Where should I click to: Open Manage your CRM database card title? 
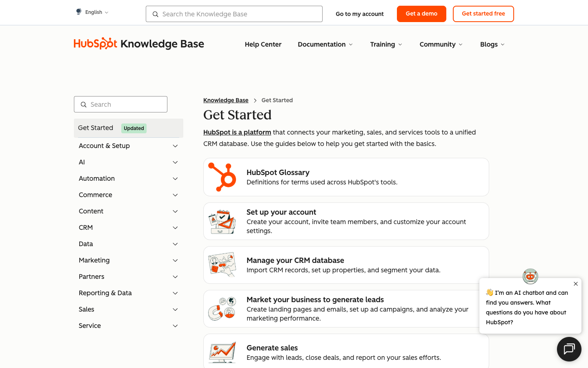[x=295, y=260]
